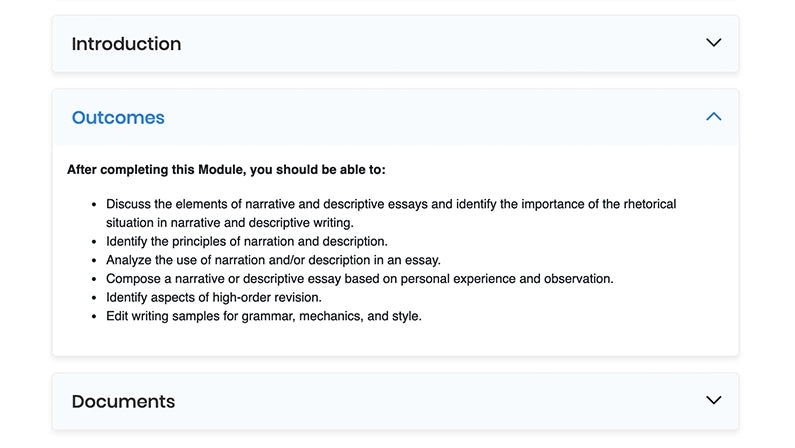The height and width of the screenshot is (448, 795).
Task: Expand the Introduction section chevron
Action: pos(713,43)
